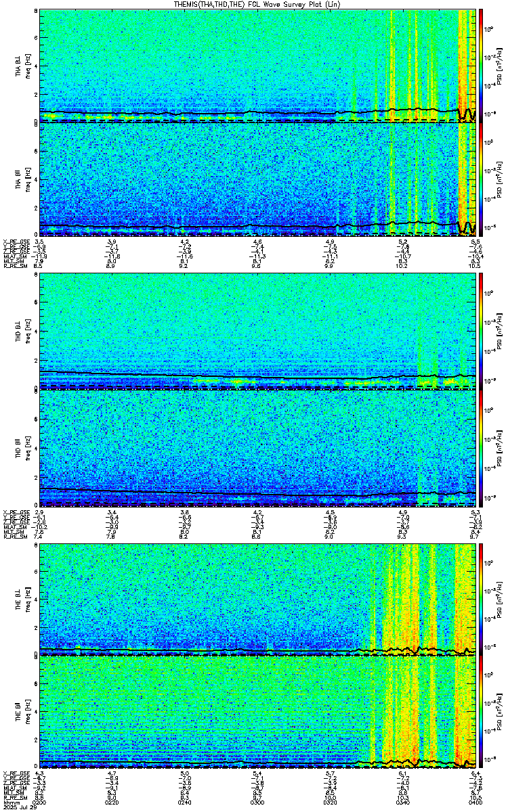This screenshot has width=508, height=812.
Task: Click the '0320' time tick label
Action: point(330,802)
